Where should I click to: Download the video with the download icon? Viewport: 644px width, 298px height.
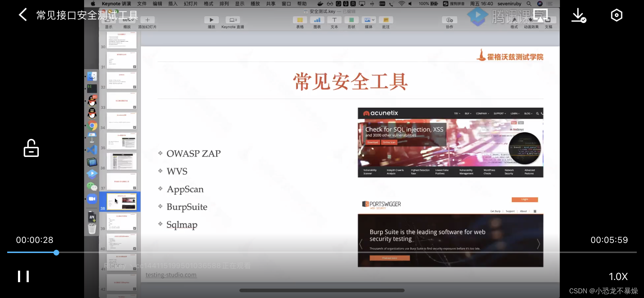click(x=579, y=15)
